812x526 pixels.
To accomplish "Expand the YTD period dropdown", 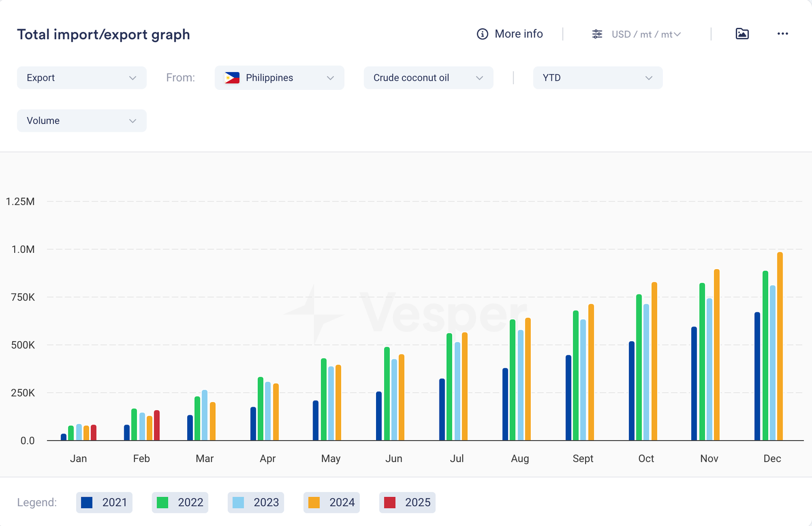I will point(597,78).
